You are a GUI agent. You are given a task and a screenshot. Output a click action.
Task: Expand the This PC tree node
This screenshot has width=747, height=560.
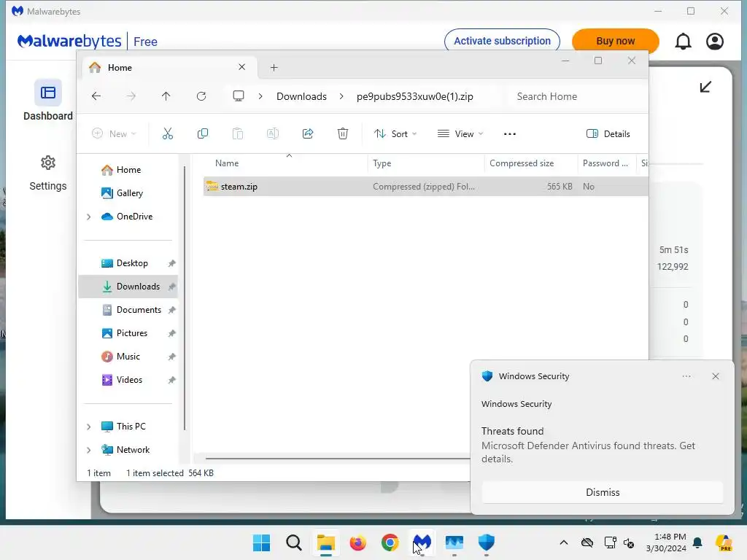(88, 427)
